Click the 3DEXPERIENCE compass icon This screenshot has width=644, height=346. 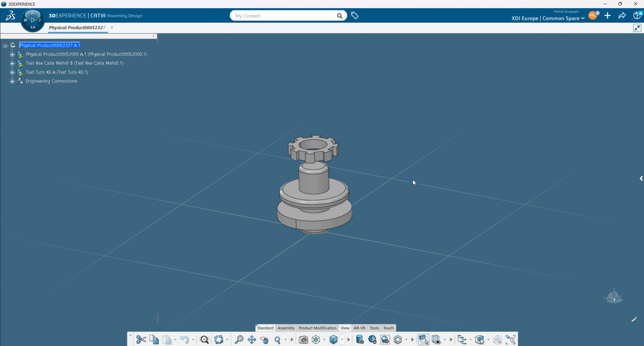click(32, 20)
